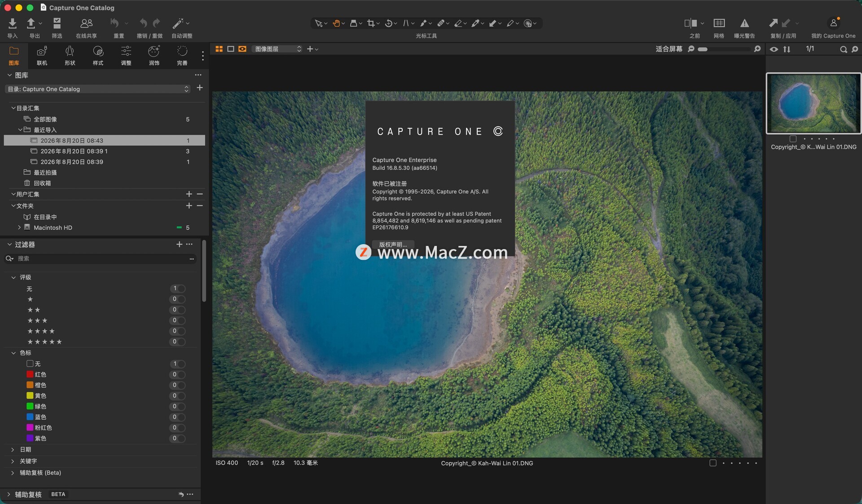
Task: Toggle the Before (之前) comparison view
Action: pos(690,23)
